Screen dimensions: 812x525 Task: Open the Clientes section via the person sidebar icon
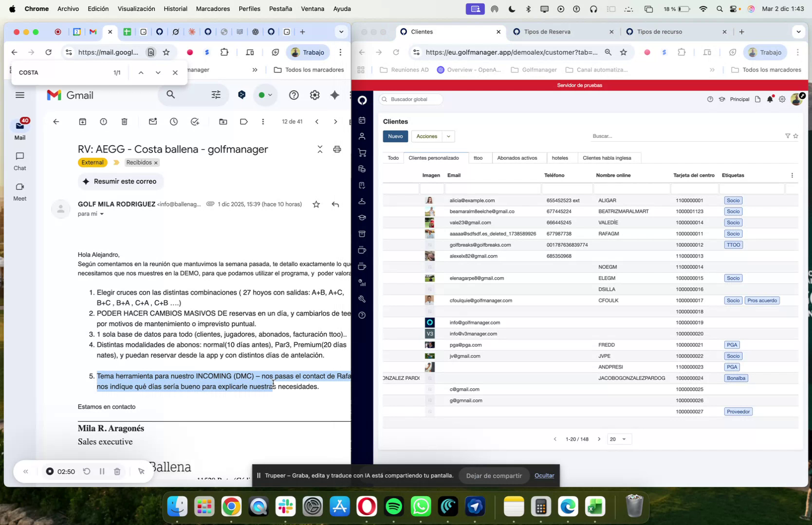click(362, 136)
